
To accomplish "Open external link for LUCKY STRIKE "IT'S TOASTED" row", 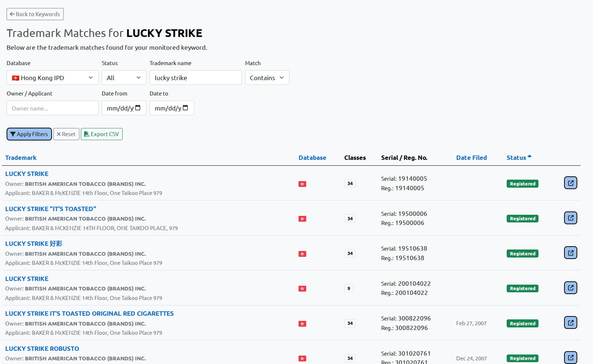I will (x=570, y=218).
